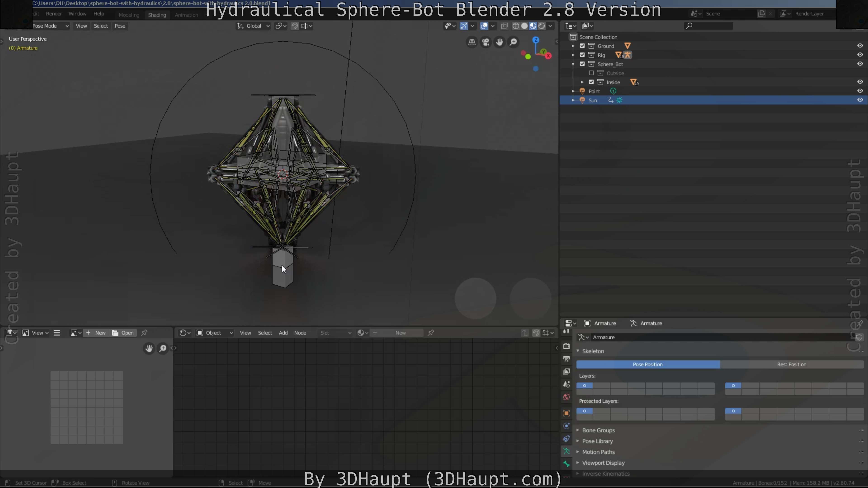Pin the node tree in the shader editor
The image size is (868, 488).
click(431, 333)
